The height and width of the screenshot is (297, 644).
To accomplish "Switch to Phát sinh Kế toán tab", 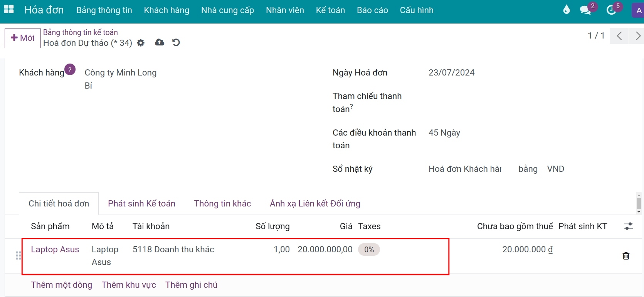I will pos(141,203).
